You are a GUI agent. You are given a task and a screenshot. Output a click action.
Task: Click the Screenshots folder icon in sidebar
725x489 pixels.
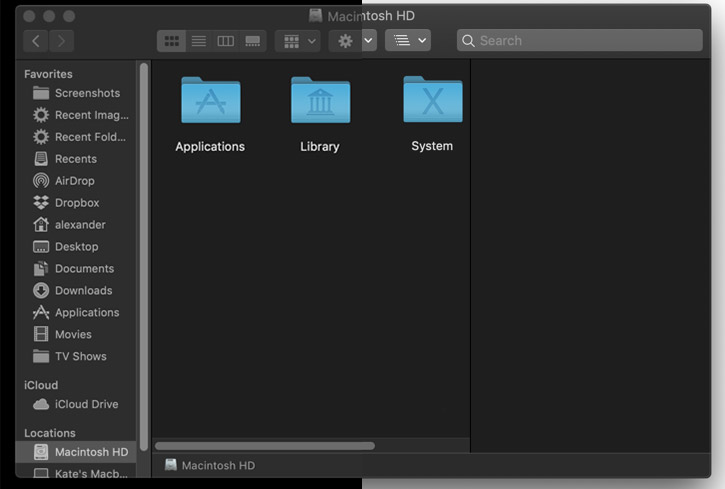click(41, 93)
